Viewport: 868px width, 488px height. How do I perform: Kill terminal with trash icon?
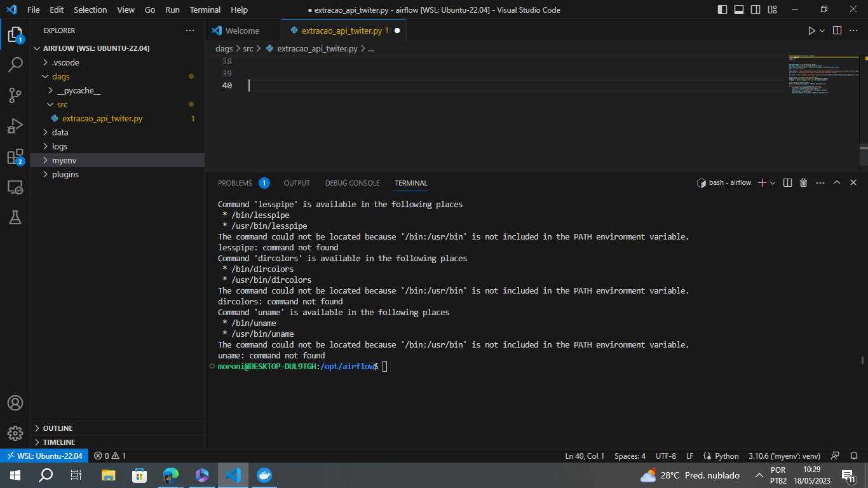tap(803, 182)
